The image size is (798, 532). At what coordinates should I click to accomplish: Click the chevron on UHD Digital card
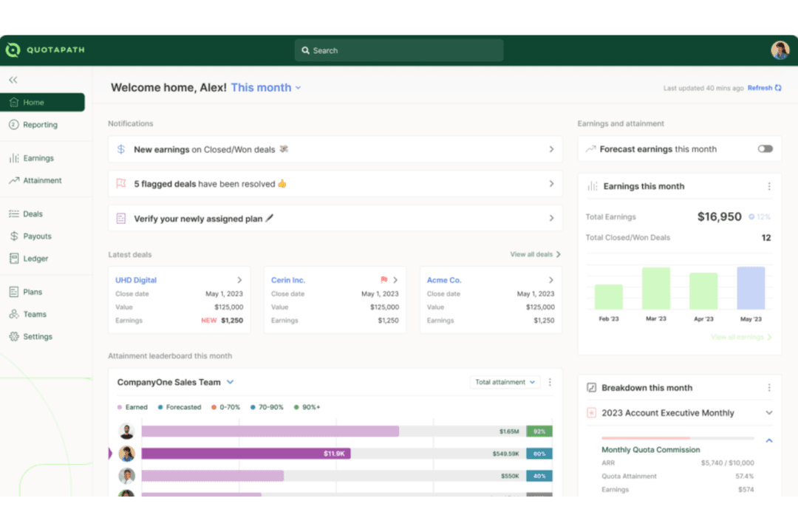click(239, 280)
